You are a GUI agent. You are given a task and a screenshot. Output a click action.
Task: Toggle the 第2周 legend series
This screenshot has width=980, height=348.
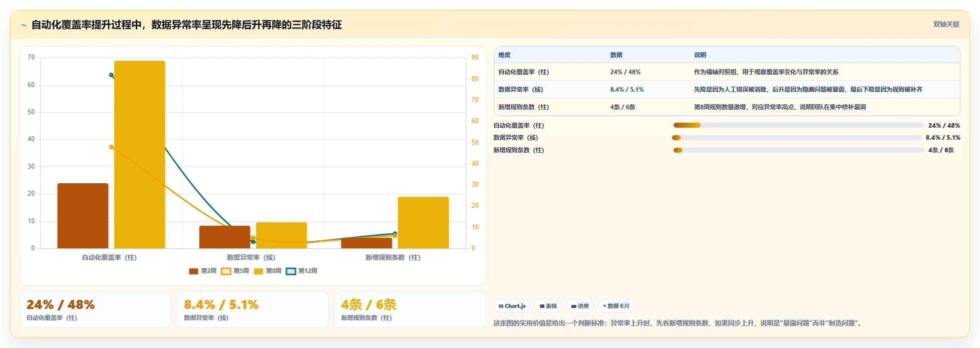click(x=203, y=271)
